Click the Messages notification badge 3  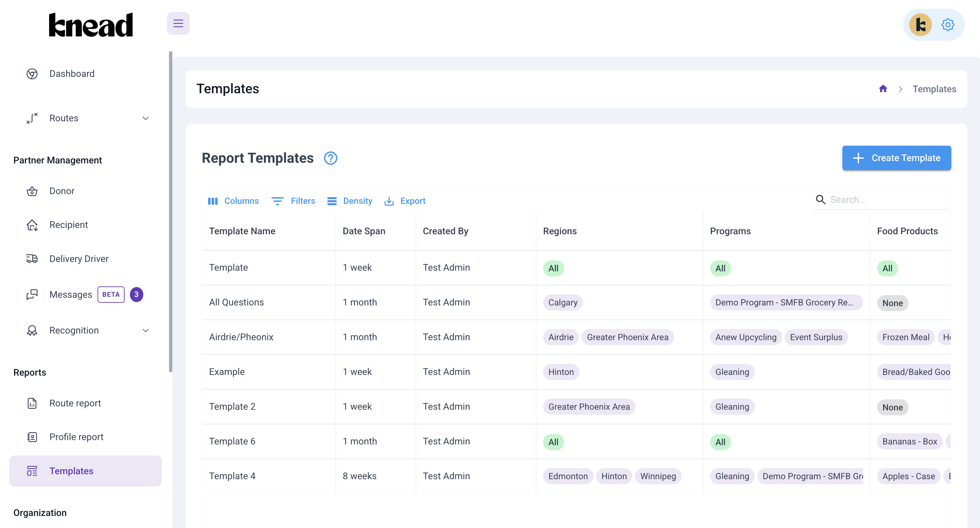[x=136, y=295]
